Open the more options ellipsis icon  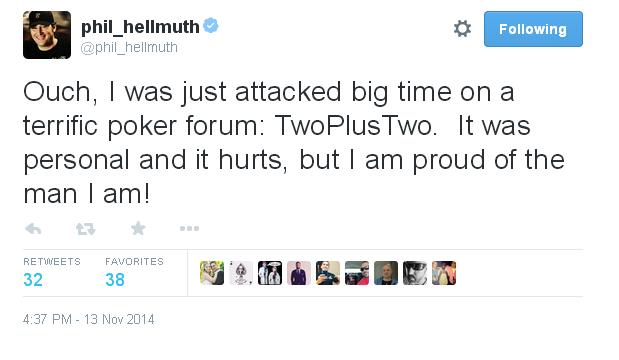coord(189,228)
